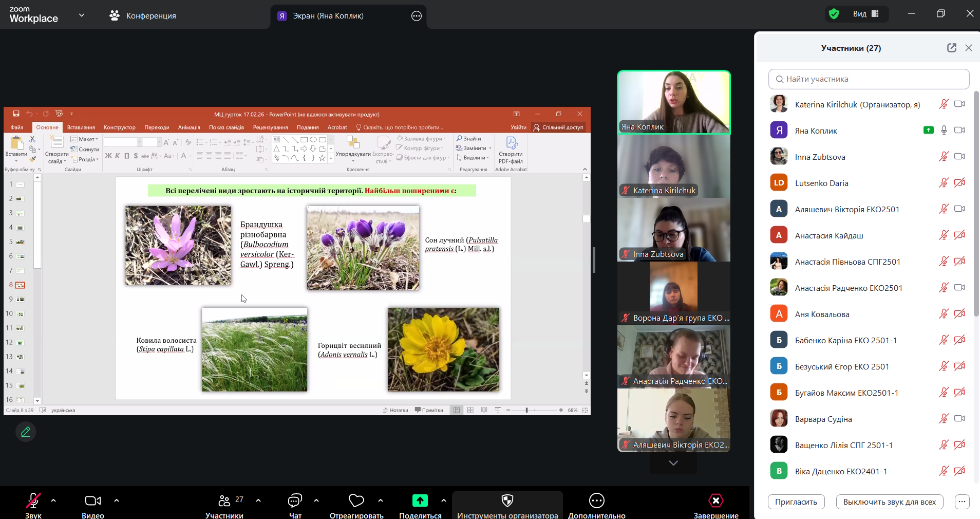Screen dimensions: 980x519
Task: Open the More options ellipsis in toolbar
Action: (x=596, y=501)
